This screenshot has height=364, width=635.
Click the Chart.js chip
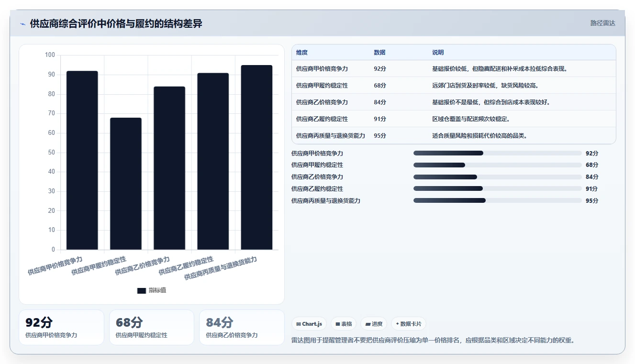309,324
